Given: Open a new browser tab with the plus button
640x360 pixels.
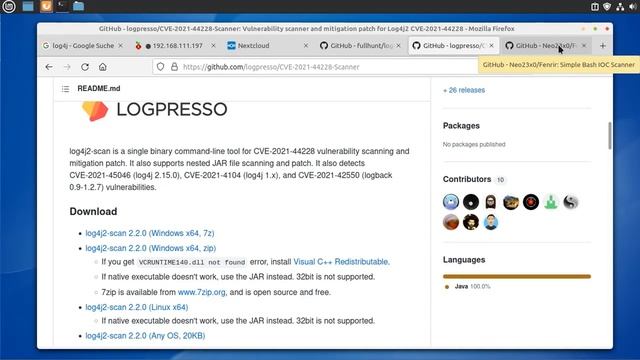Looking at the screenshot, I should (x=602, y=46).
